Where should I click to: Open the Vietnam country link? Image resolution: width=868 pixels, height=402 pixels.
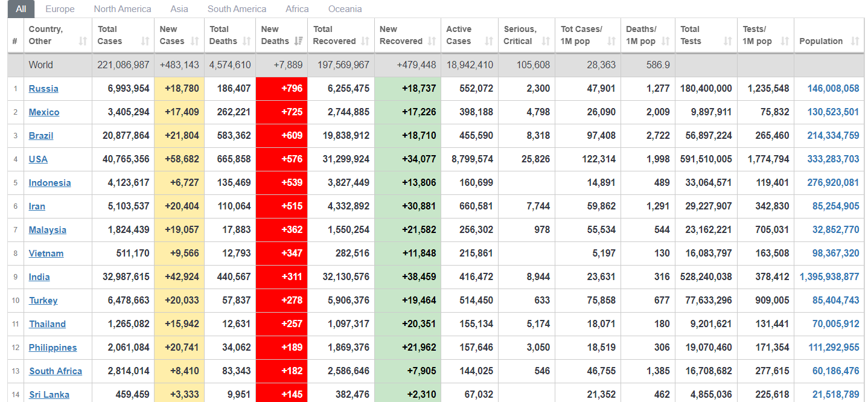(46, 254)
